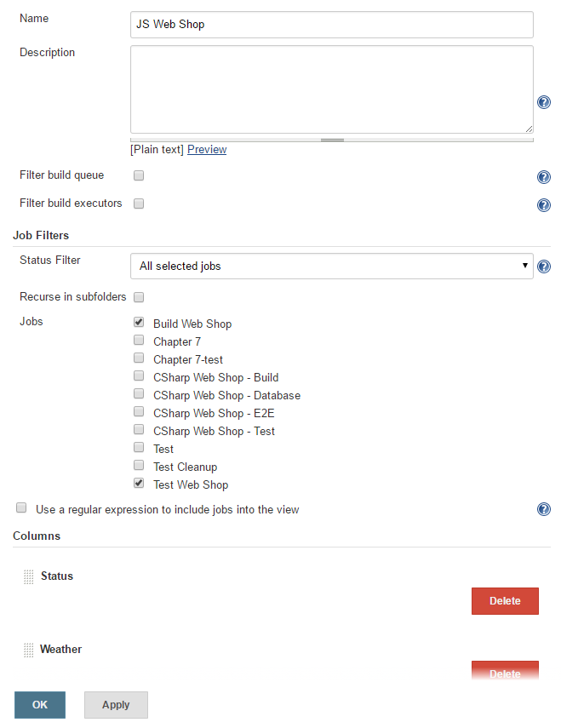Viewport: 561px width, 728px height.
Task: Focus the Name input field
Action: point(332,25)
